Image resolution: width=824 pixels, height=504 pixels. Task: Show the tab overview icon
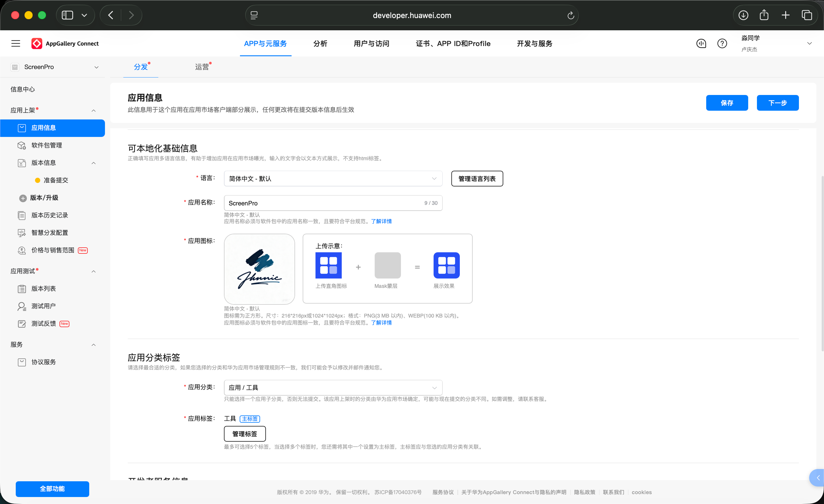point(807,15)
